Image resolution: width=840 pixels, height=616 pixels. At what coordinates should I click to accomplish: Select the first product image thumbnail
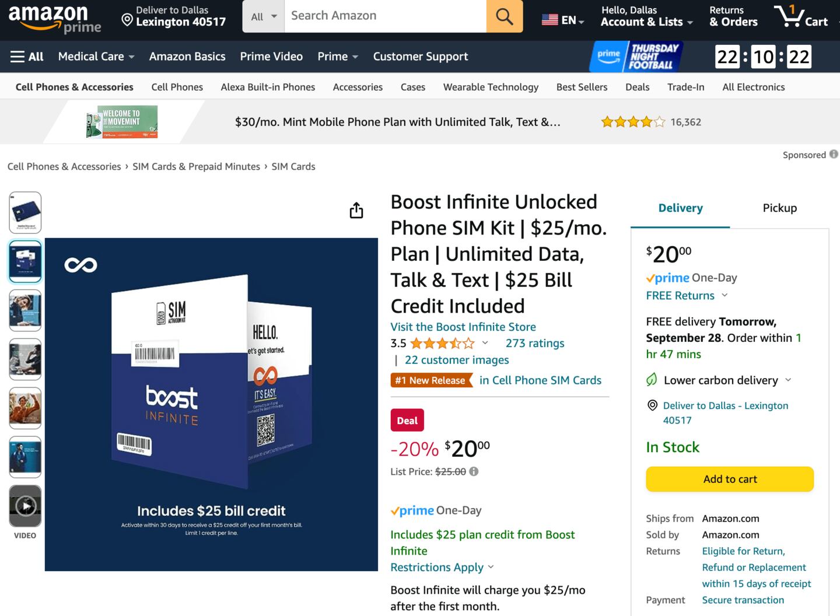(25, 212)
